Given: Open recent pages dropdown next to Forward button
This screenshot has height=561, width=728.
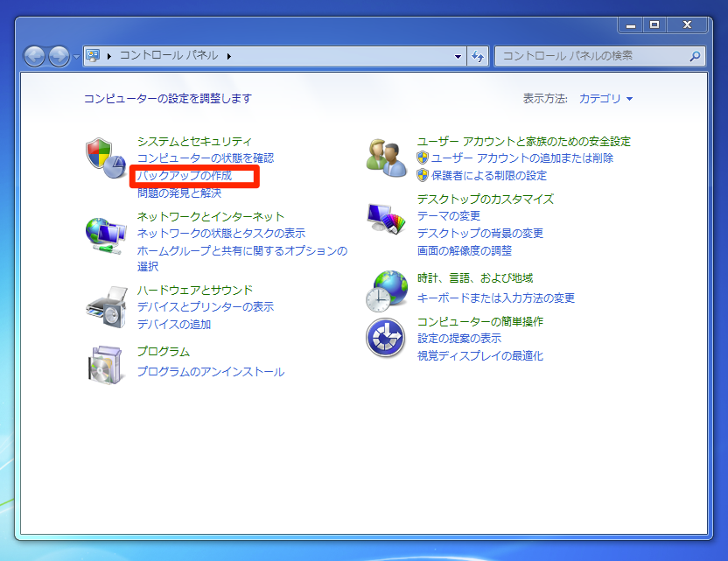Looking at the screenshot, I should click(x=76, y=57).
